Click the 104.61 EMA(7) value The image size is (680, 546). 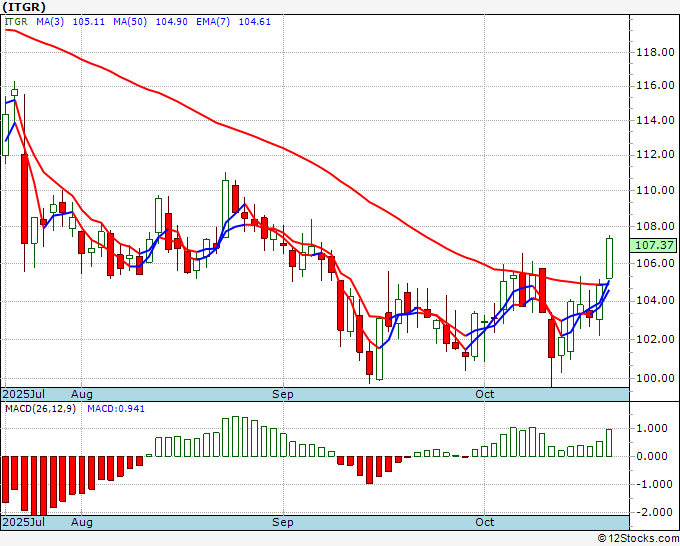pos(255,22)
